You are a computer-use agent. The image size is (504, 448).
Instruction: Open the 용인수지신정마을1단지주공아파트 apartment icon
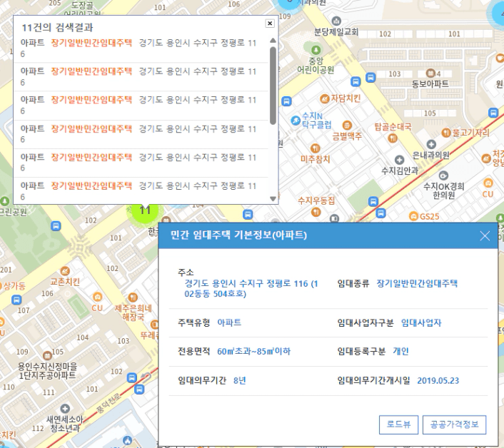(47, 355)
